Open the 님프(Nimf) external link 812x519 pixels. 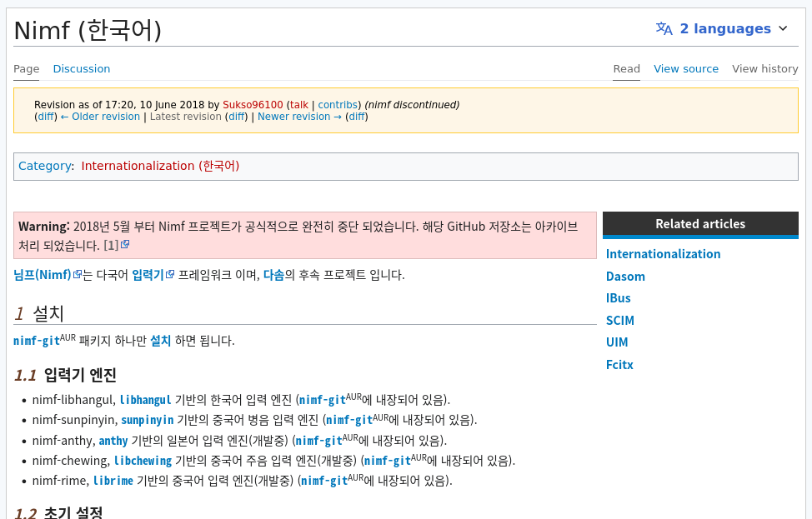(x=42, y=275)
